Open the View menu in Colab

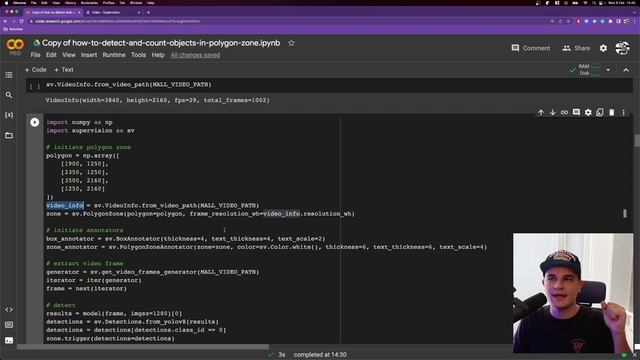coord(69,55)
